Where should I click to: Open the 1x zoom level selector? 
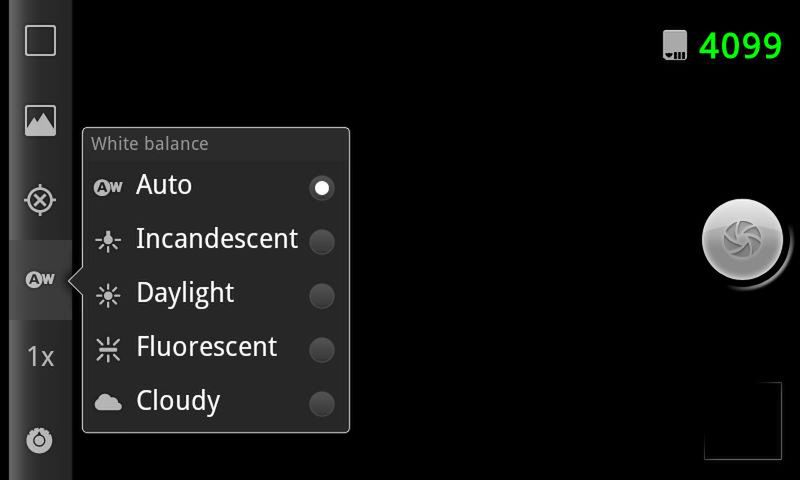point(40,356)
